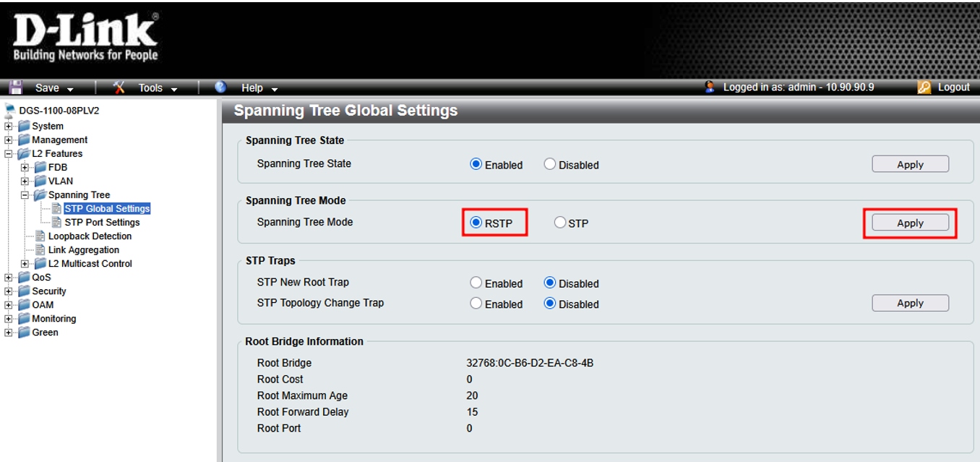Open the STP Port Settings page icon

[x=56, y=223]
